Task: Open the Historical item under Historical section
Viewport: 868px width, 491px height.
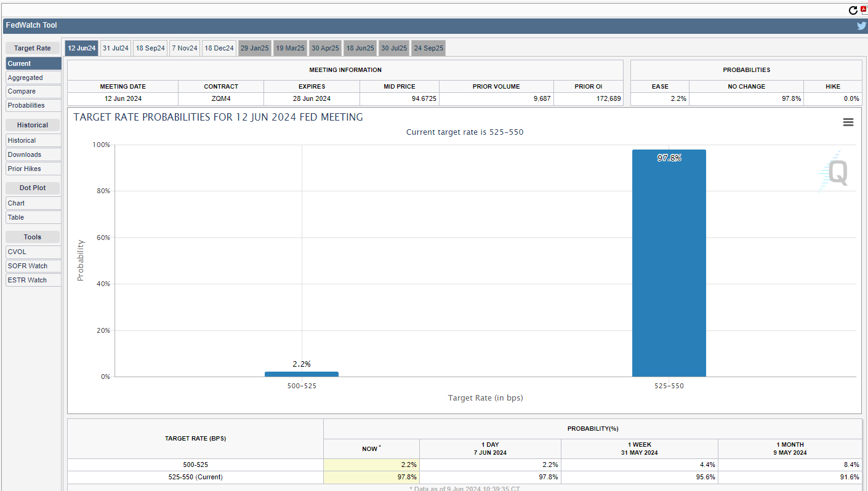Action: [x=33, y=140]
